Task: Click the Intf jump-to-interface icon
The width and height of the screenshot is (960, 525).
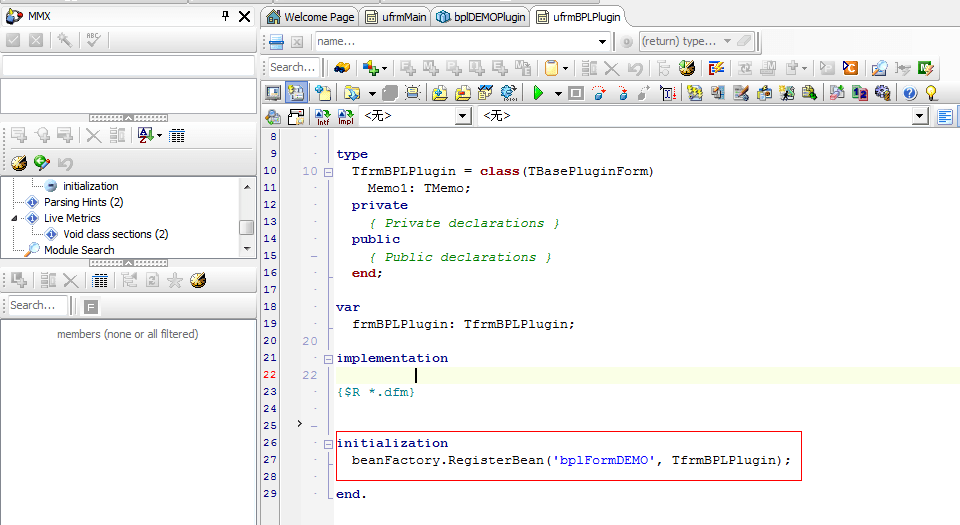Action: [x=322, y=117]
